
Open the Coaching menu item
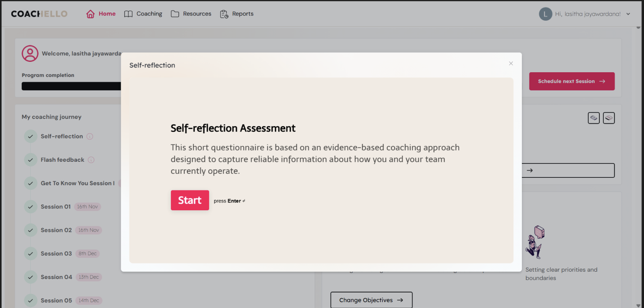tap(149, 14)
